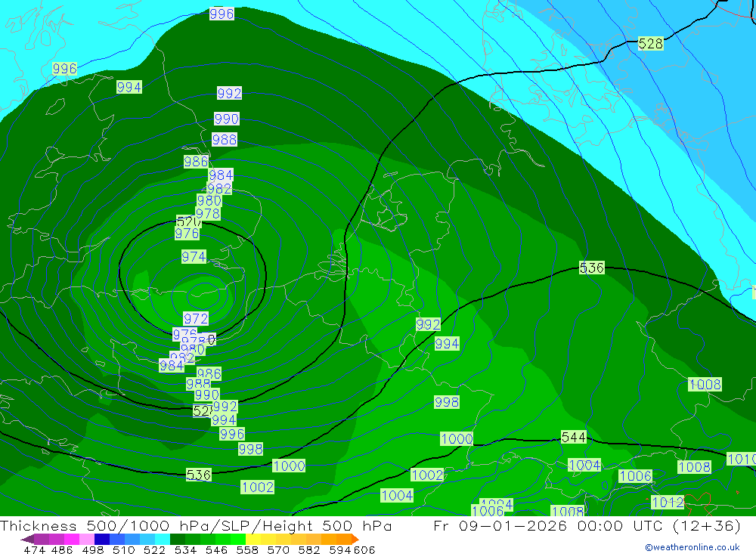Viewport: 756px width, 554px height.
Task: Click the '544' height contour label
Action: 573,438
